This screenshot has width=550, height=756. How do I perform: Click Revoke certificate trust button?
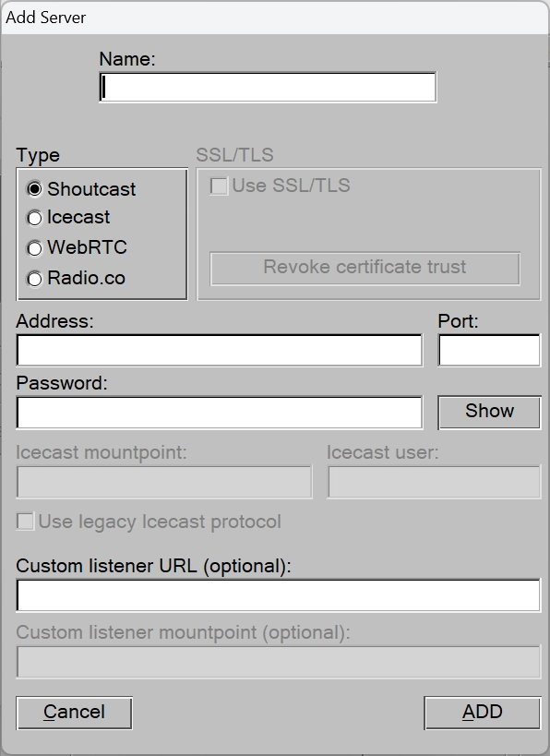click(365, 268)
